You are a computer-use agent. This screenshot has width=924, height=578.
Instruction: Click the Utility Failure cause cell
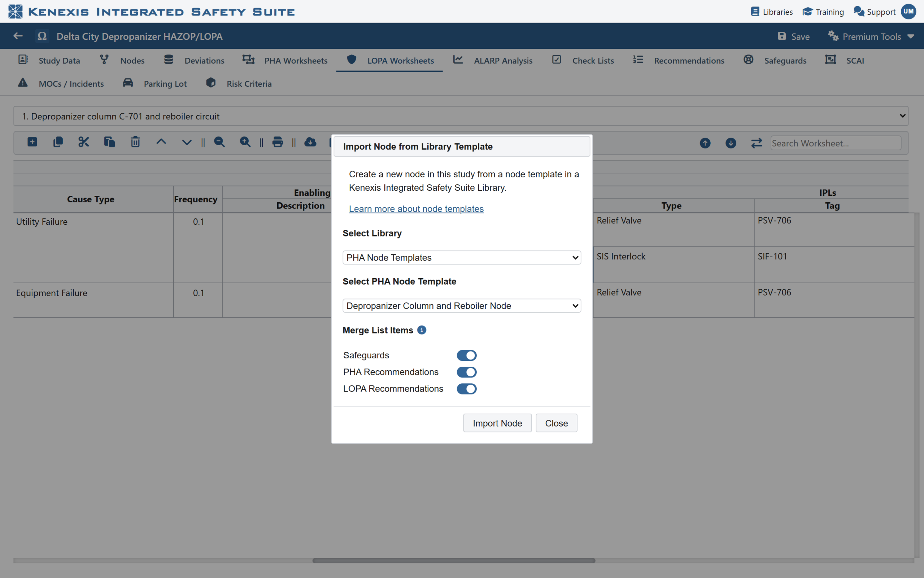(93, 248)
